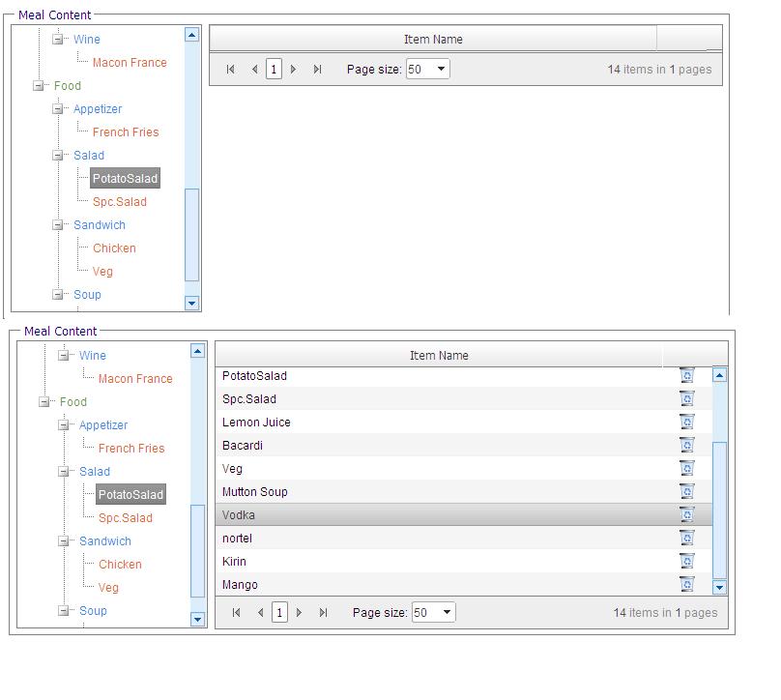
Task: Click lower tree scroll-up arrow
Action: pyautogui.click(x=198, y=351)
